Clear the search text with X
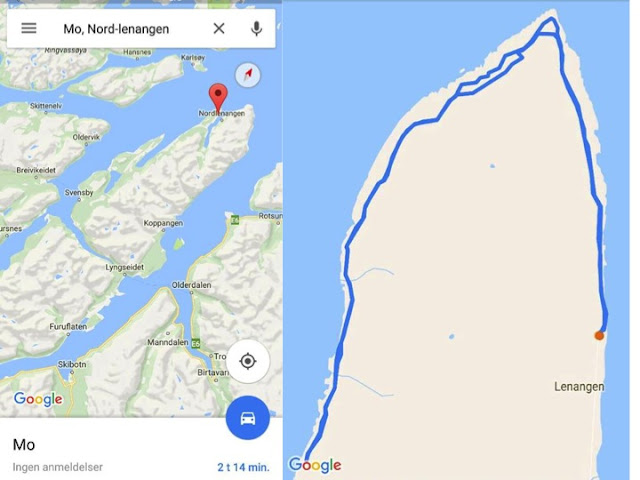Screen dimensions: 640x480 (x=219, y=29)
